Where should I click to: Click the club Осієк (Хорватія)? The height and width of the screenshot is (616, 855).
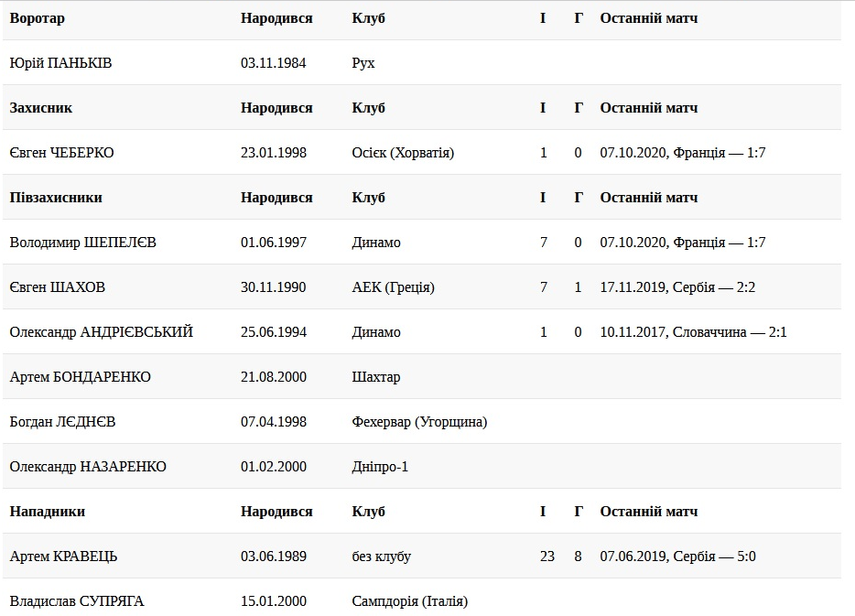pos(402,153)
